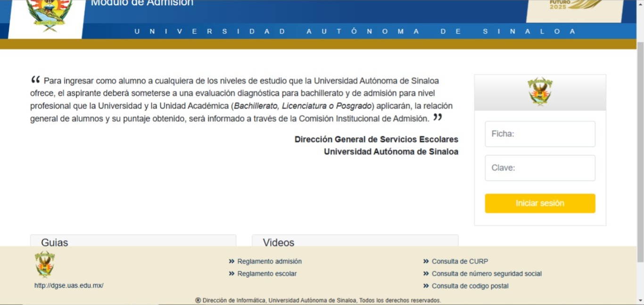
Task: Click the Guias section heading
Action: (55, 242)
